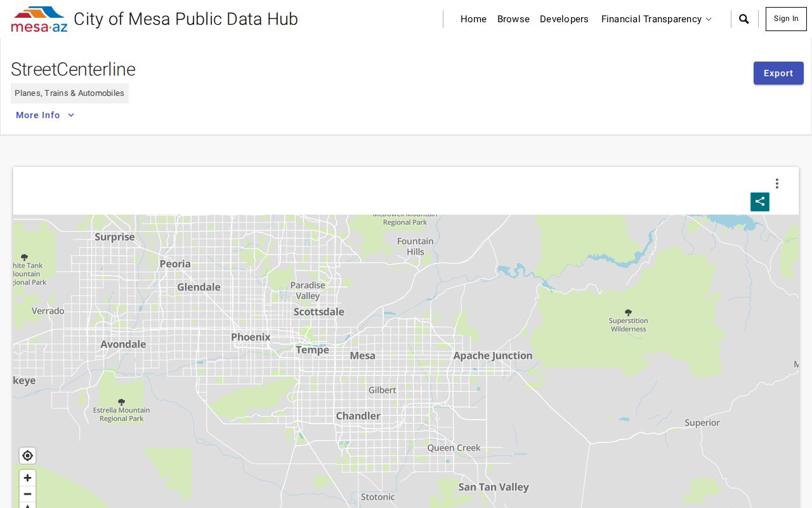Open the City of Mesa Public Data Hub title link
Image resolution: width=812 pixels, height=508 pixels.
[x=186, y=19]
